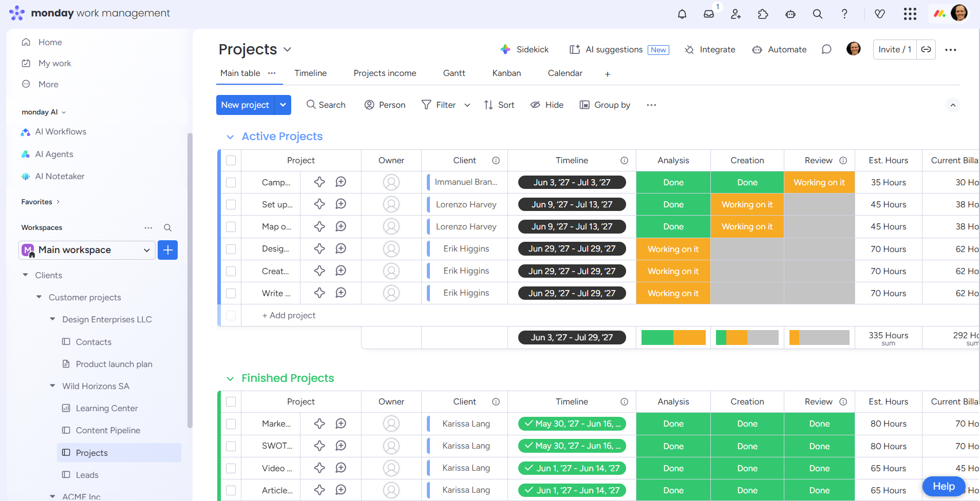The height and width of the screenshot is (501, 980).
Task: Open New project dropdown arrow
Action: 283,105
